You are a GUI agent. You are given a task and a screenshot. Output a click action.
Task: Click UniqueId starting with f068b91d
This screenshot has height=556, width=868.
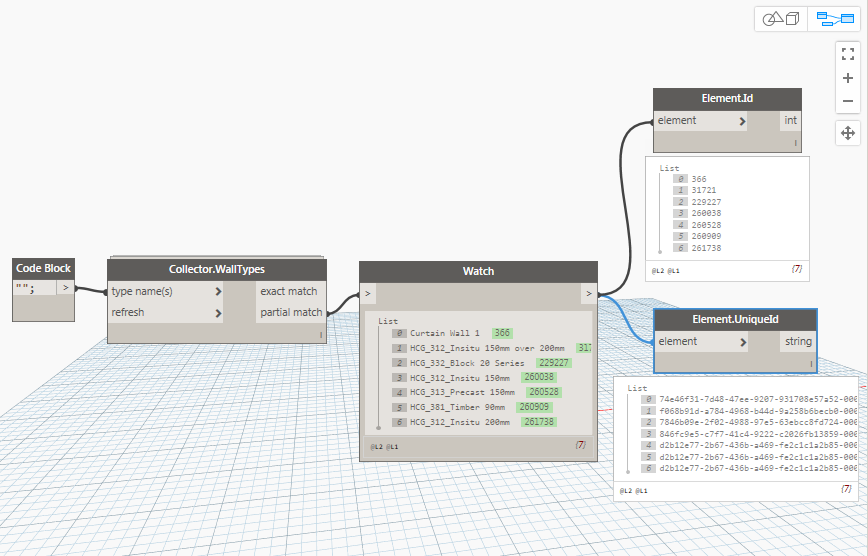758,411
